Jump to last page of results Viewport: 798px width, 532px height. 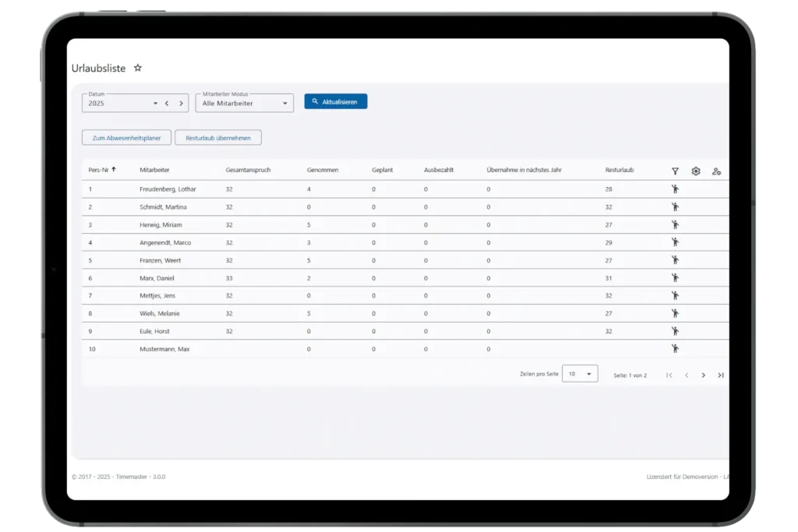(720, 375)
